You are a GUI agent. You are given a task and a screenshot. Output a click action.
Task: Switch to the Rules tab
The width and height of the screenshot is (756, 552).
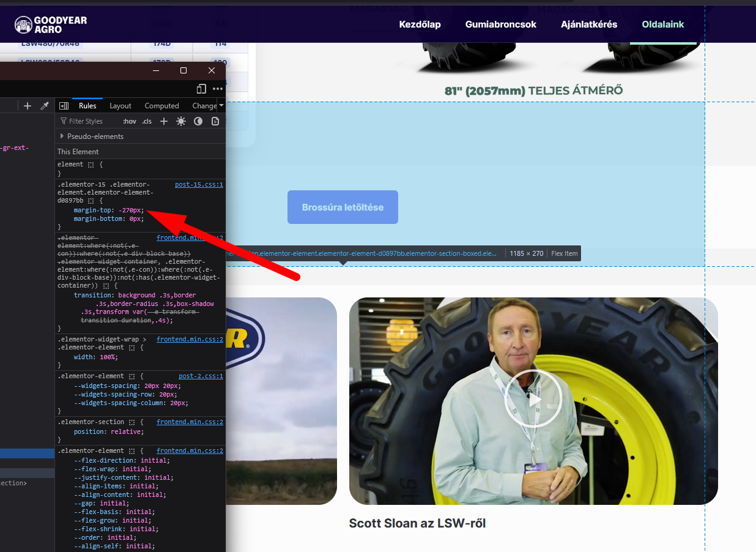87,106
